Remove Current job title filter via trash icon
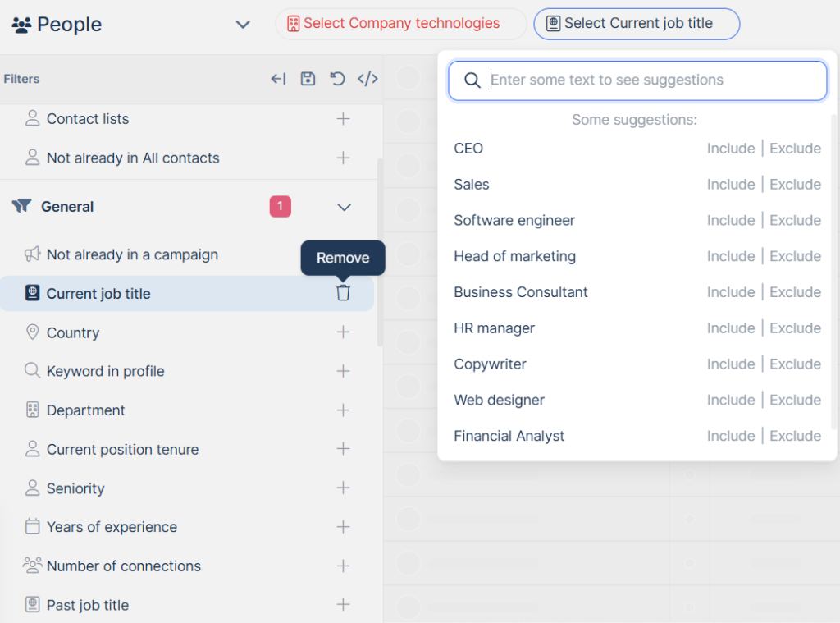The image size is (840, 623). (x=343, y=293)
